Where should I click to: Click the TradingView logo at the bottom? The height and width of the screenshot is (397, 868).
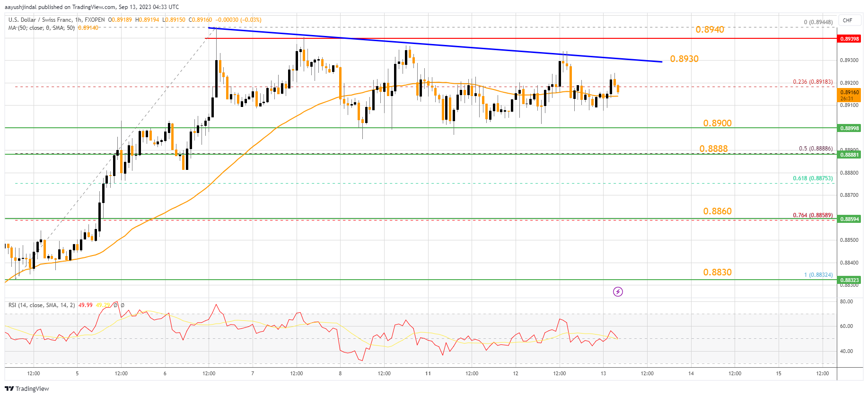click(x=27, y=388)
